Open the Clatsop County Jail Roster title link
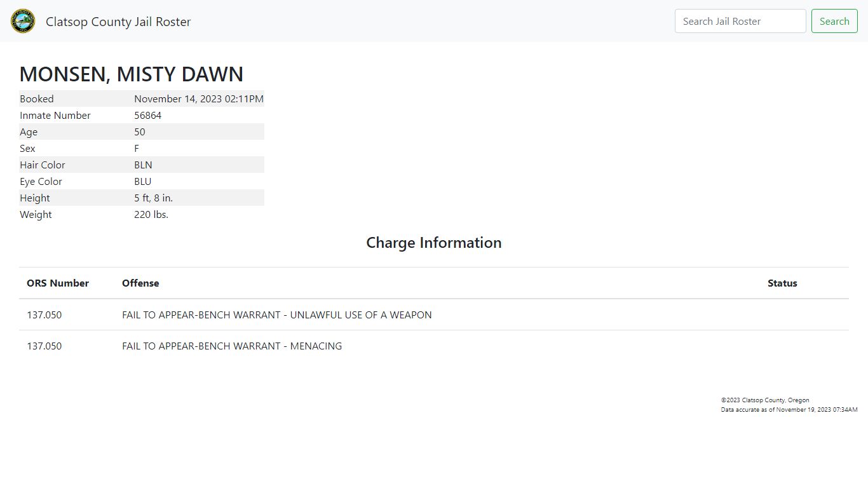Screen dimensions: 868x488 pyautogui.click(x=118, y=22)
